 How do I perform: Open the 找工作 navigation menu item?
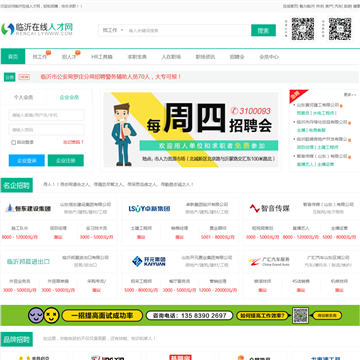coord(40,57)
